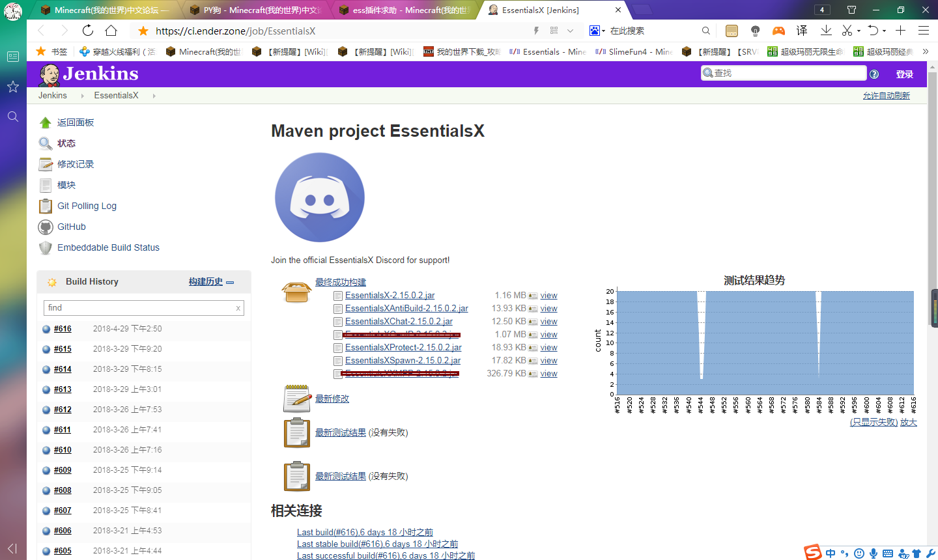Expand the breadcrumb arrow after EssentialsX

[154, 96]
